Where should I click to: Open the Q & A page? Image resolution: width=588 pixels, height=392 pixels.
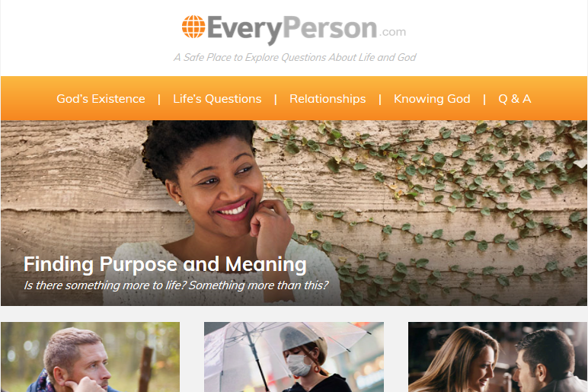point(515,98)
